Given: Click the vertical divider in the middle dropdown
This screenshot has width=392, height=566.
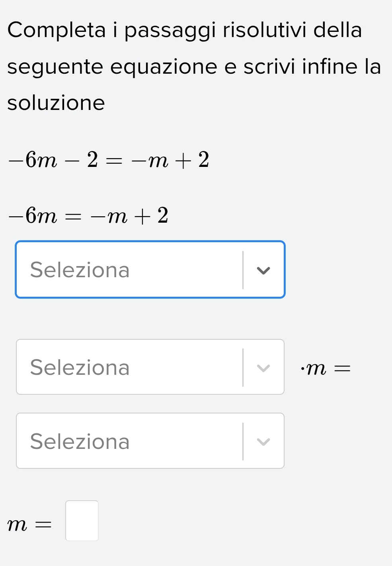Looking at the screenshot, I should coord(243,367).
